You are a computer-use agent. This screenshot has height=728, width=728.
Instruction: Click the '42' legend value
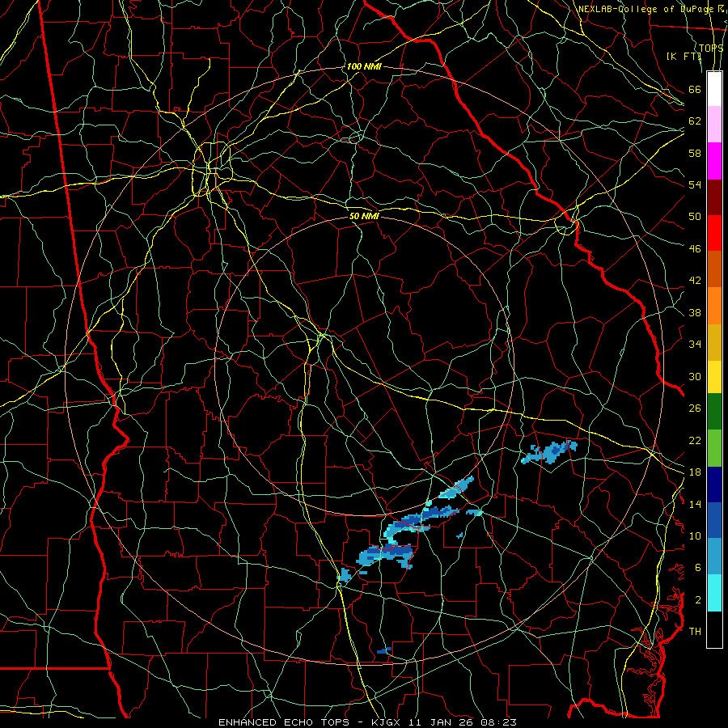tap(695, 280)
